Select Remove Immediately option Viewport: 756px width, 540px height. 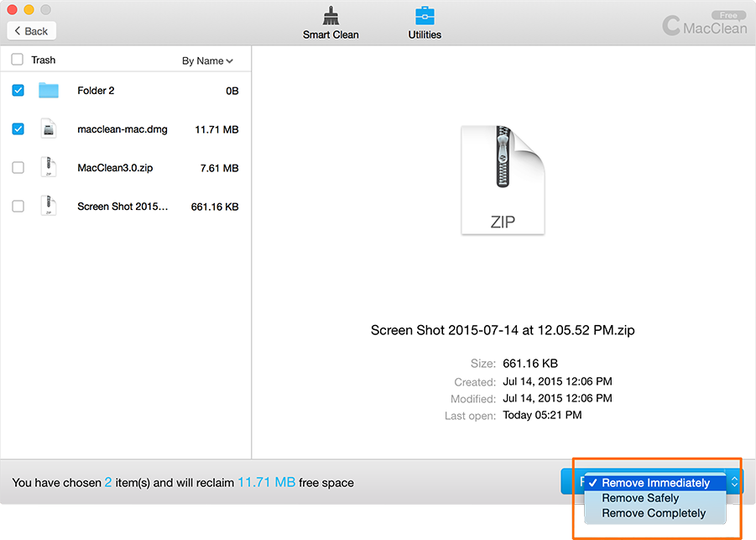coord(655,483)
